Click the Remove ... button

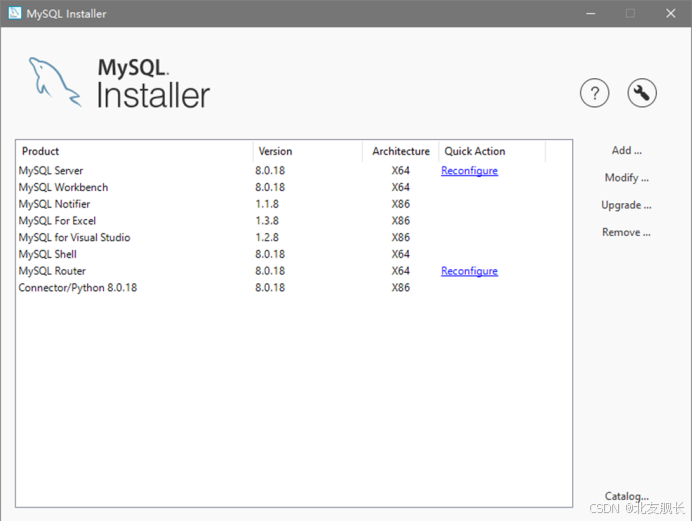pyautogui.click(x=626, y=232)
